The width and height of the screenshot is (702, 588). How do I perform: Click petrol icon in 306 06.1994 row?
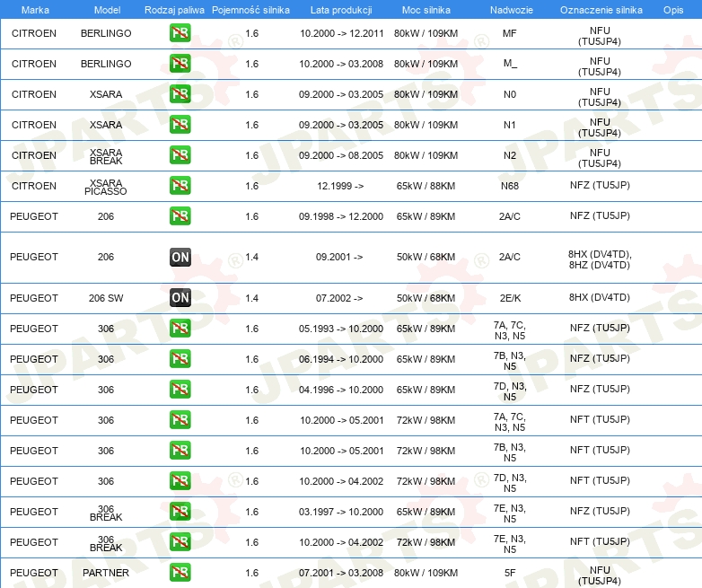pyautogui.click(x=180, y=359)
